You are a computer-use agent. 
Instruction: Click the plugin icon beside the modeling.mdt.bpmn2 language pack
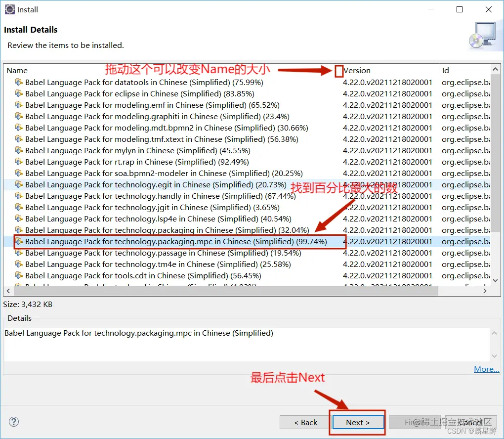pos(19,128)
